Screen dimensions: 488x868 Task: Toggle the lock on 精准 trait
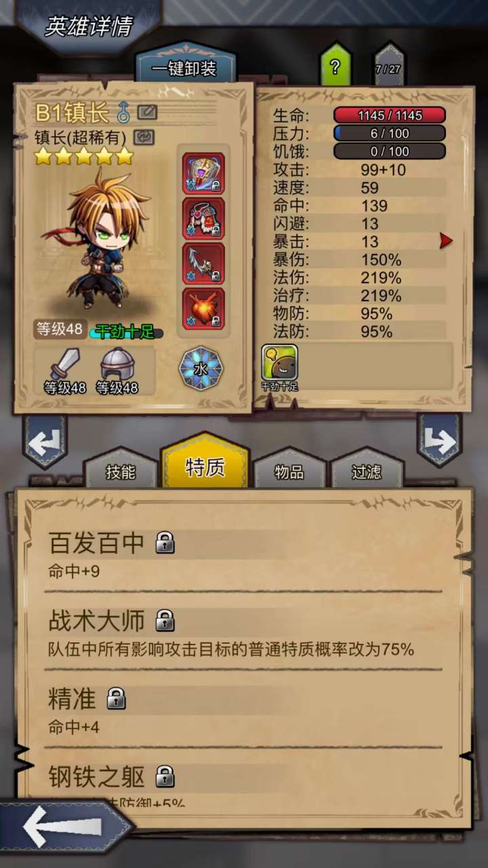tap(116, 697)
